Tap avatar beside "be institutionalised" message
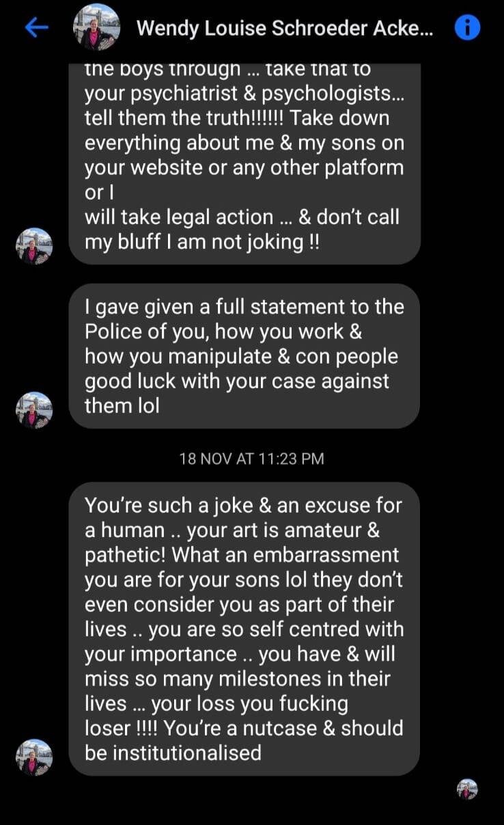The width and height of the screenshot is (504, 825). coord(34,757)
